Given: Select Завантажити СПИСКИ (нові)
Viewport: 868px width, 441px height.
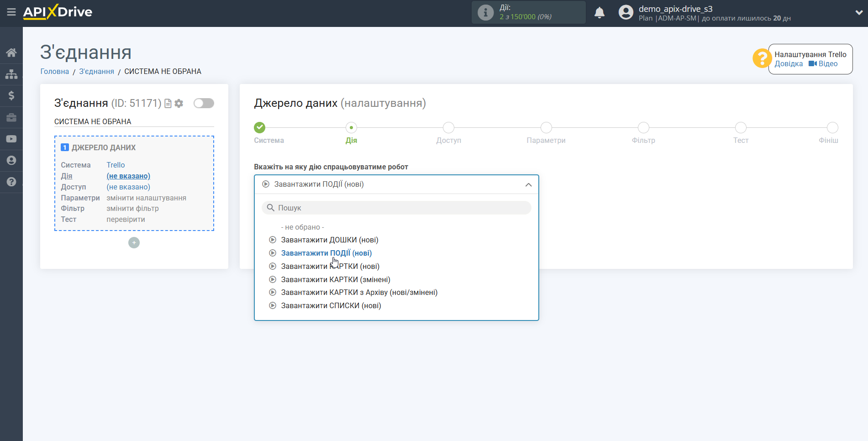Looking at the screenshot, I should point(331,305).
